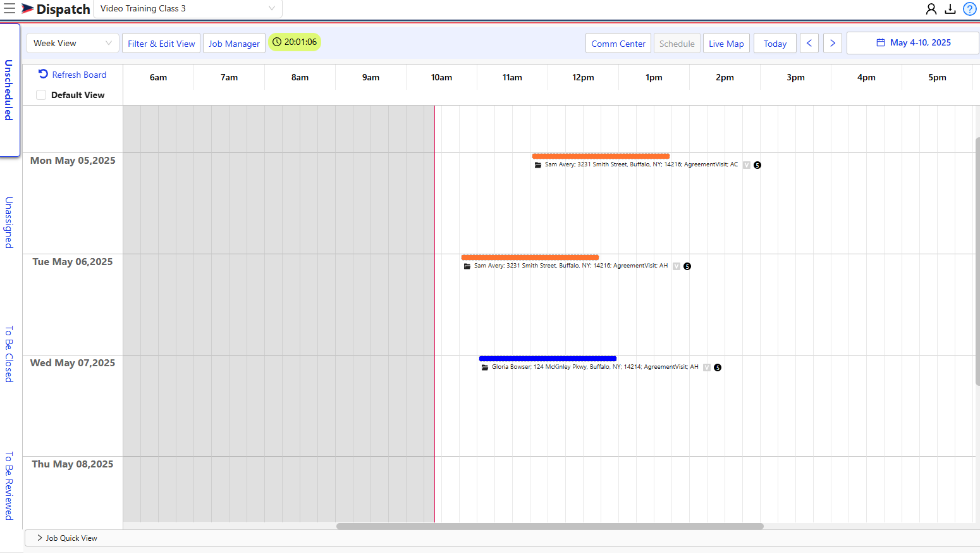Click the 6am time column header

(158, 77)
